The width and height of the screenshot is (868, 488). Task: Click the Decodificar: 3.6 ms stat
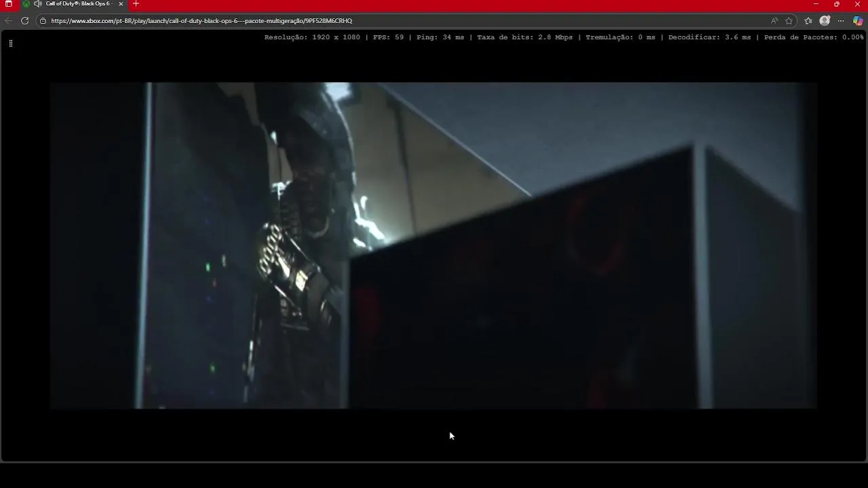click(709, 37)
